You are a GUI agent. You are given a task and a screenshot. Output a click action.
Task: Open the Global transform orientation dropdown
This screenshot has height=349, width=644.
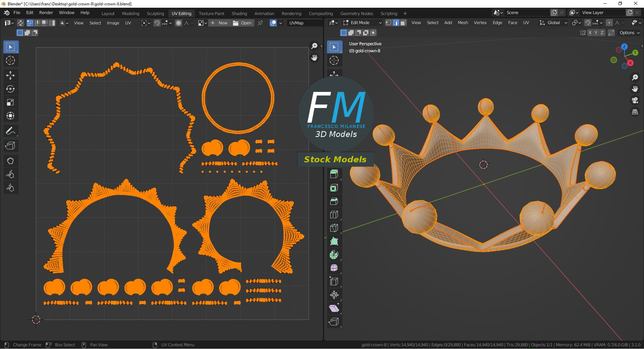[x=553, y=22]
